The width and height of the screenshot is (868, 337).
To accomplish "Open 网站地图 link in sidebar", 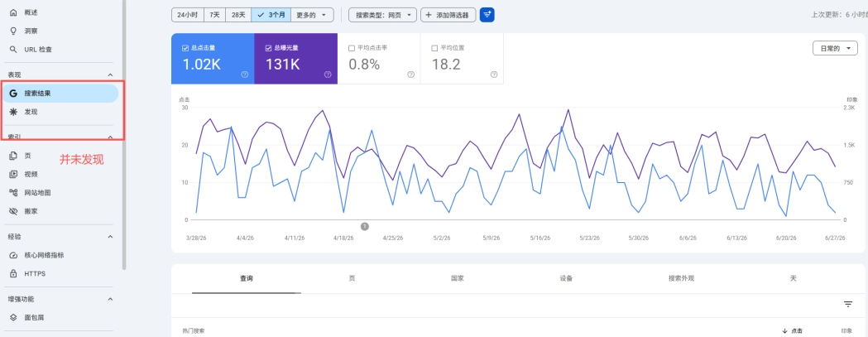I will click(x=37, y=193).
